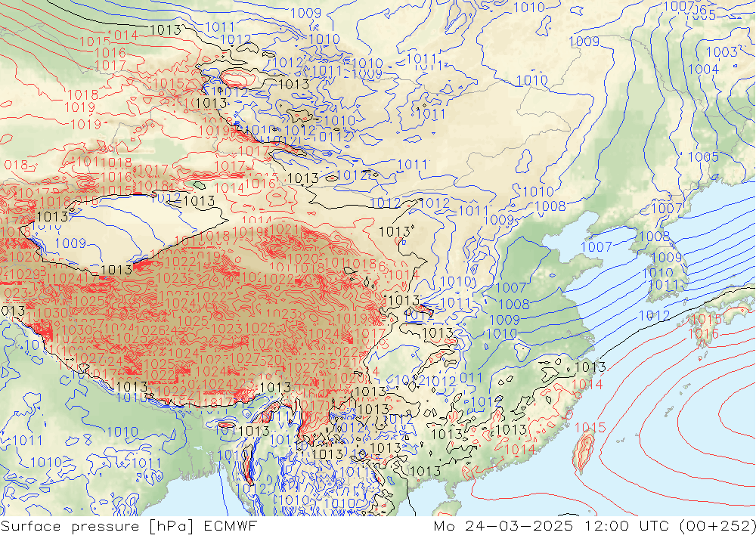The width and height of the screenshot is (756, 554).
Task: Click the red 1016 label at upper left
Action: coord(110,53)
